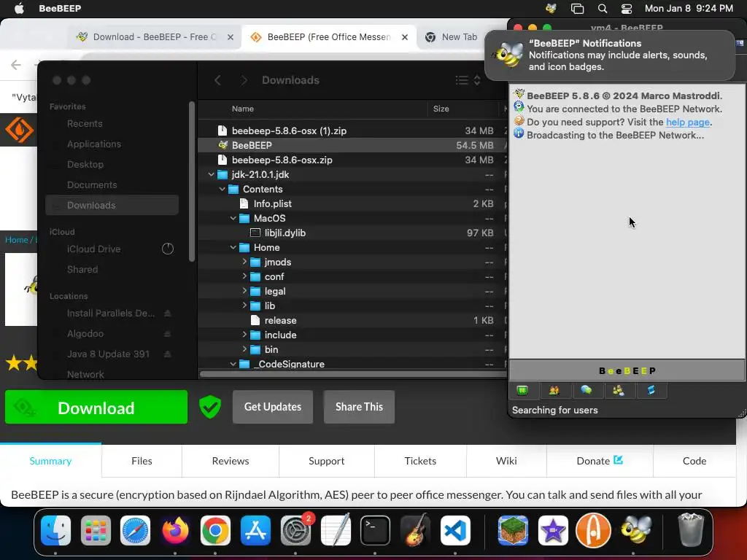This screenshot has height=560, width=747.
Task: Click the Share This button
Action: [x=359, y=407]
